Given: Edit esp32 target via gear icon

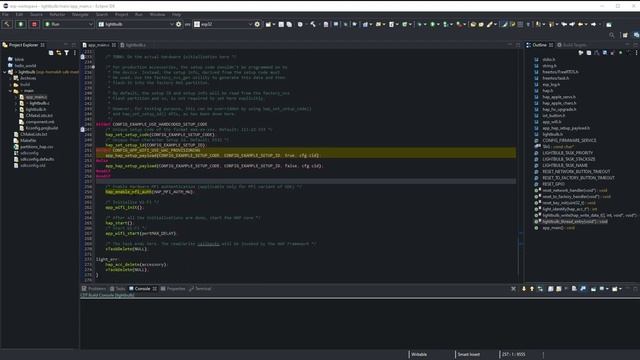Looking at the screenshot, I should click(257, 24).
